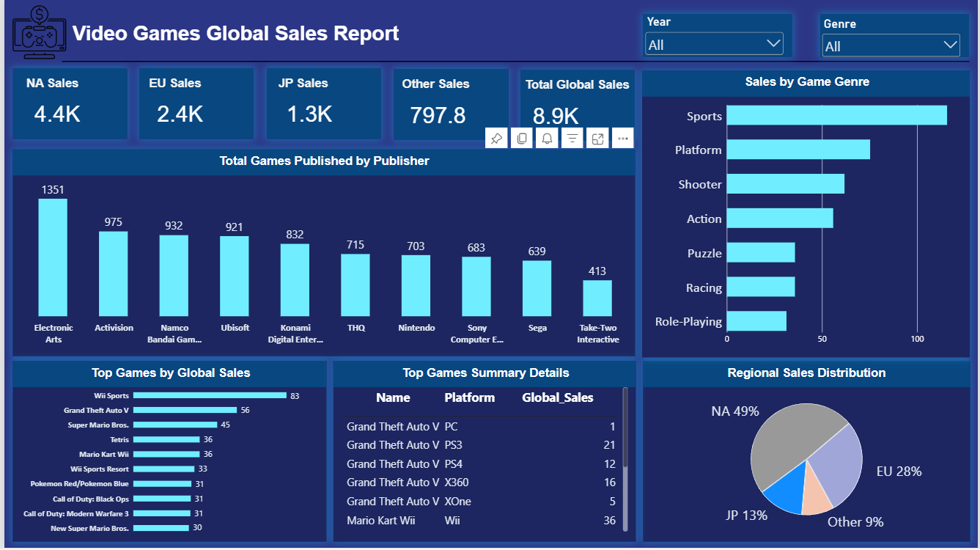Click the NA Sales 4.4K card
The width and height of the screenshot is (980, 550).
point(70,104)
